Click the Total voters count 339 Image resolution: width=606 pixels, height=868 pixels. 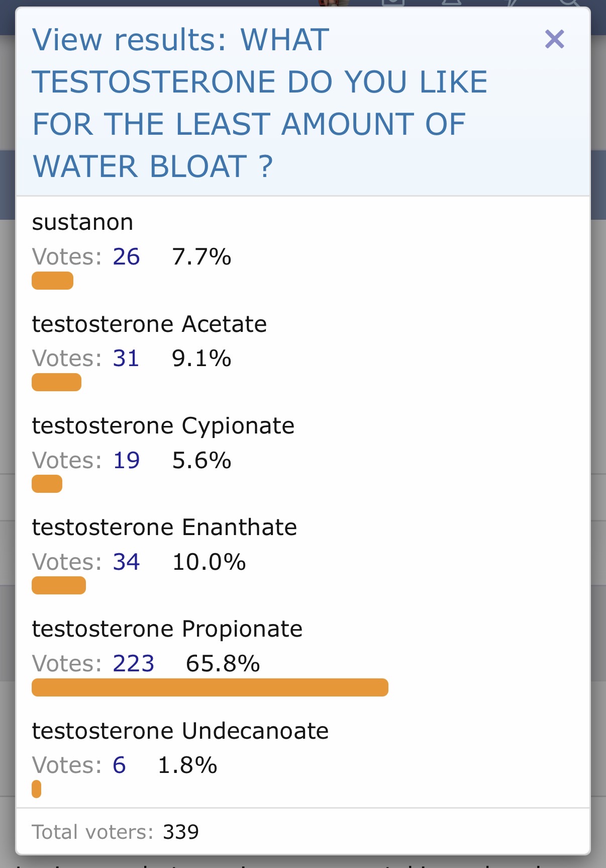pos(181,832)
